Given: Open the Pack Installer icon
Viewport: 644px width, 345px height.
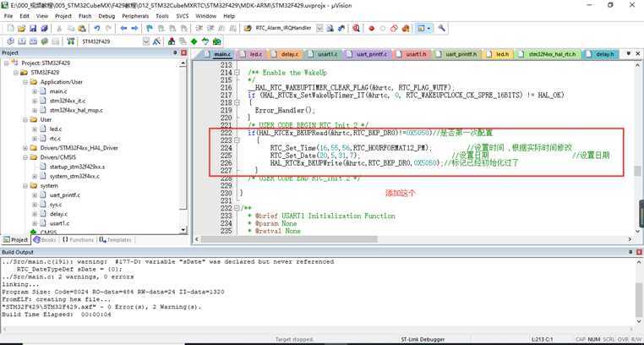Looking at the screenshot, I should tap(216, 41).
